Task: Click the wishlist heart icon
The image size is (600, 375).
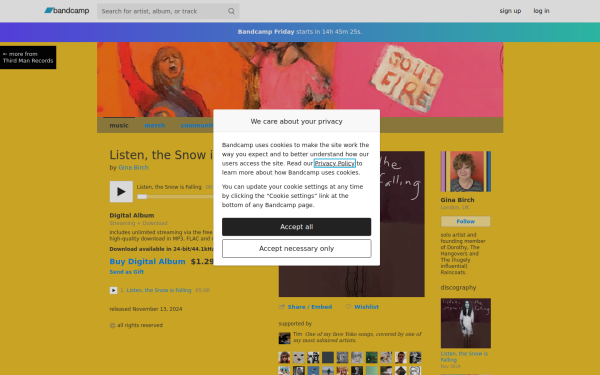Action: tap(348, 307)
